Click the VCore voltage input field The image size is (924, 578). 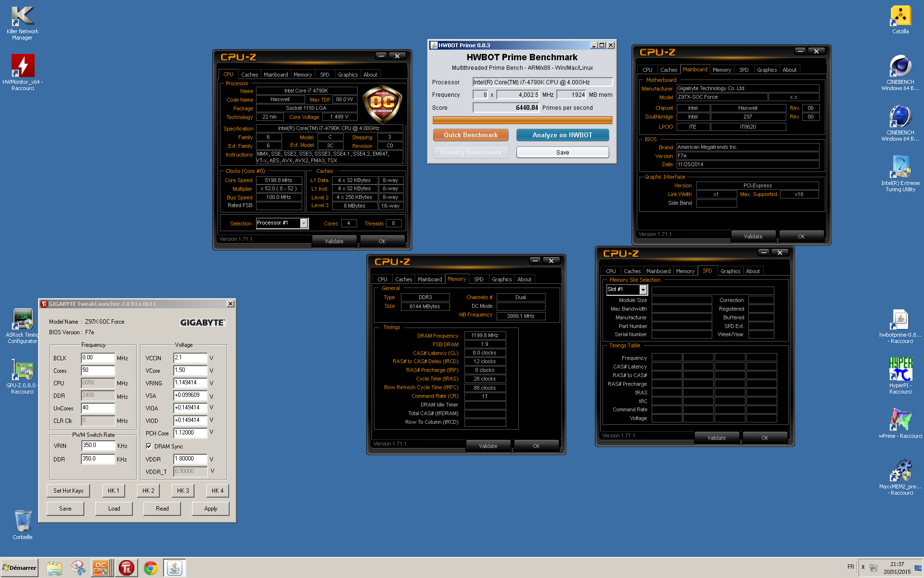[190, 370]
